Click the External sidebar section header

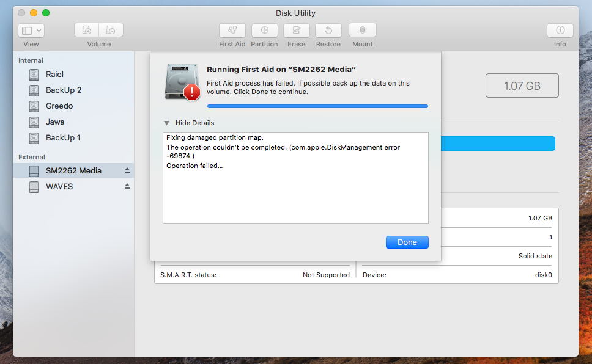(x=32, y=158)
